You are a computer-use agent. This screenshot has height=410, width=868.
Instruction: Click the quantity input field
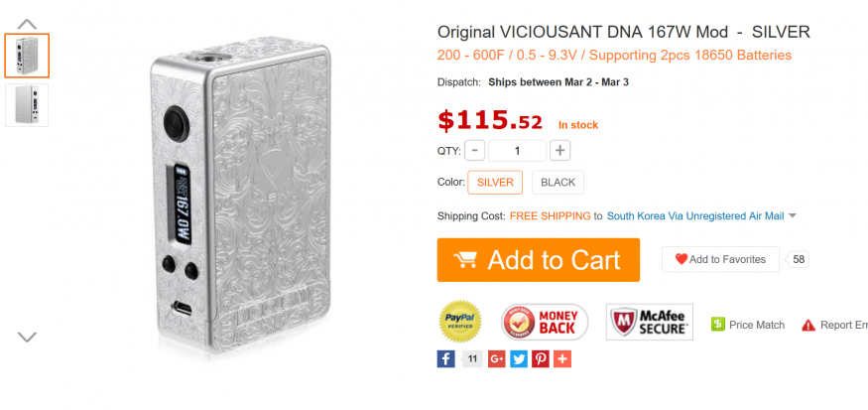click(x=517, y=151)
